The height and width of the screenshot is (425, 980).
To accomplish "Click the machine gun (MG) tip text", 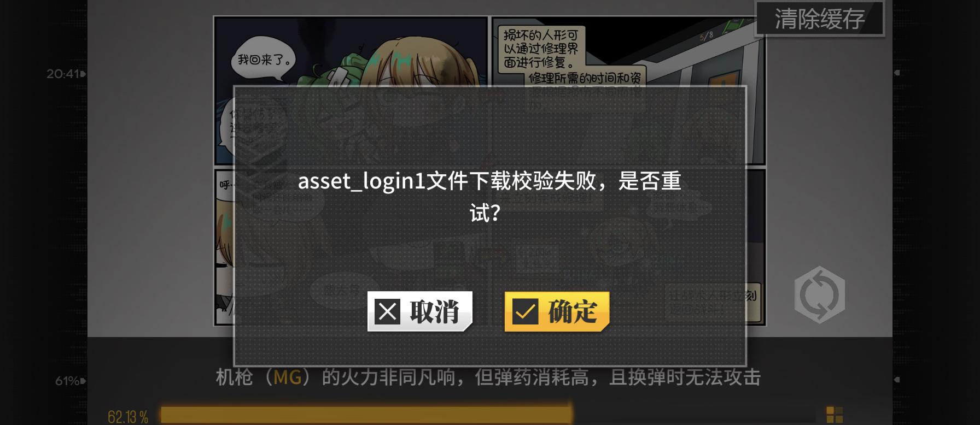I will pyautogui.click(x=488, y=377).
